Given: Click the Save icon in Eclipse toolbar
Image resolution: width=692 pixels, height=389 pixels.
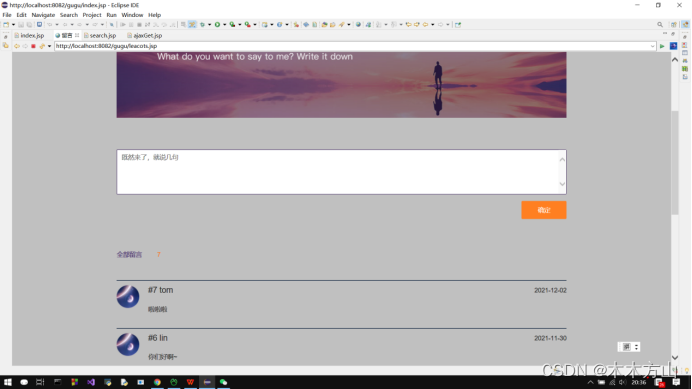Looking at the screenshot, I should pyautogui.click(x=21, y=25).
